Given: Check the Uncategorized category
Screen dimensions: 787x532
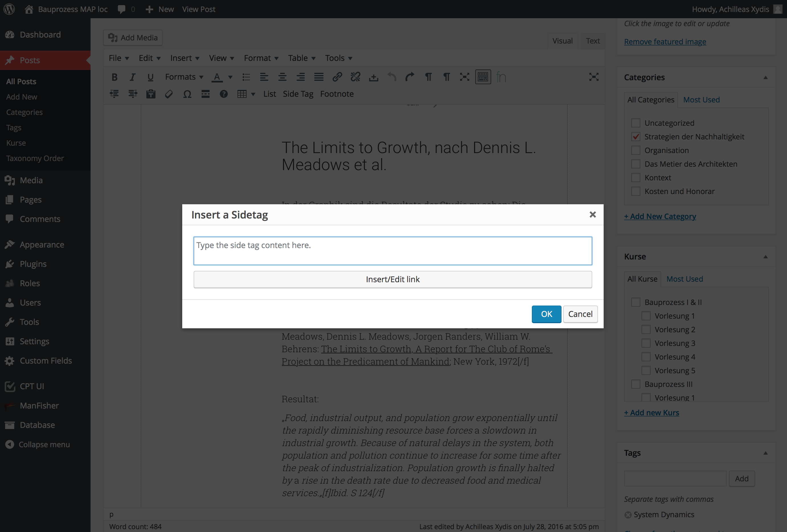Looking at the screenshot, I should 636,123.
